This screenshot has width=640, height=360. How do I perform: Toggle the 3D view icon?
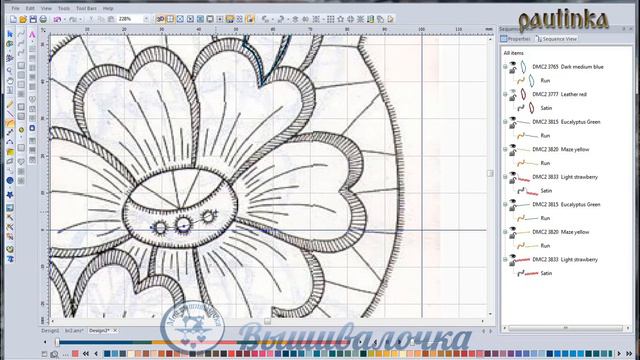160,19
